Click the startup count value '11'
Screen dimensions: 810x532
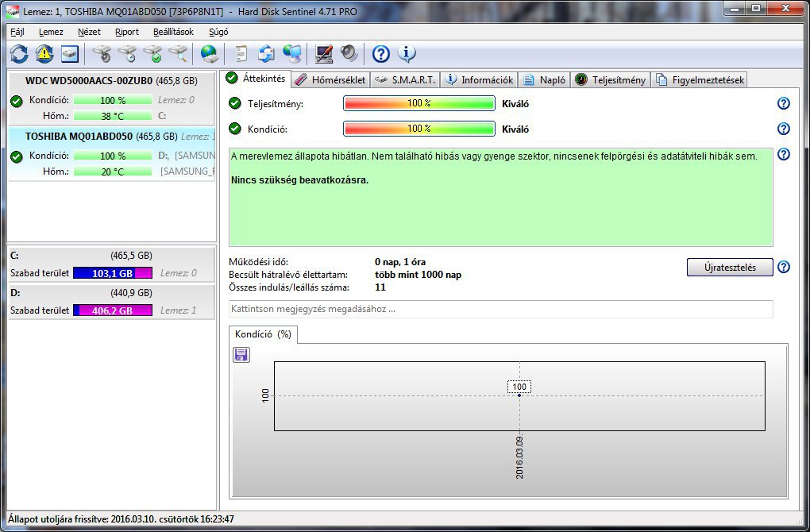(380, 287)
